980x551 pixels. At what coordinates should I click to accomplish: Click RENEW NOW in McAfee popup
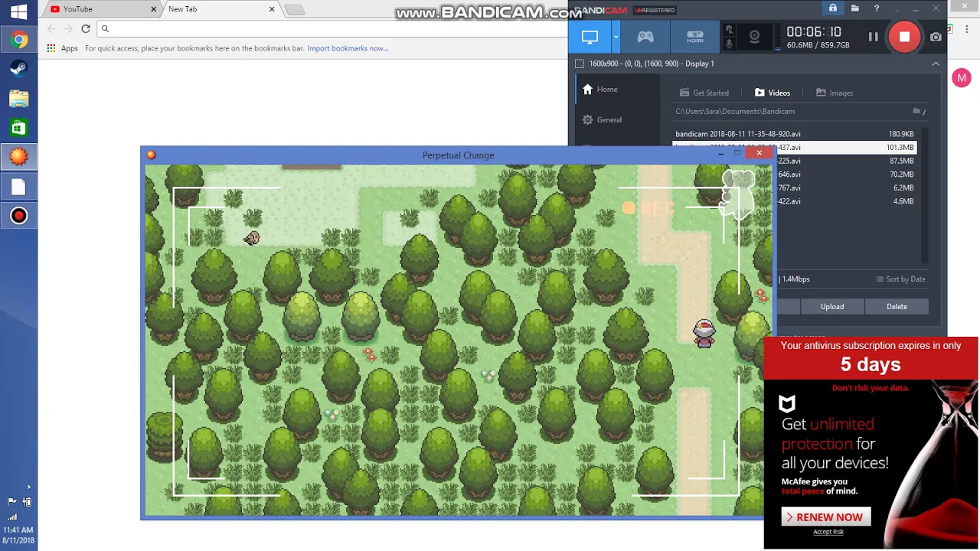click(828, 517)
